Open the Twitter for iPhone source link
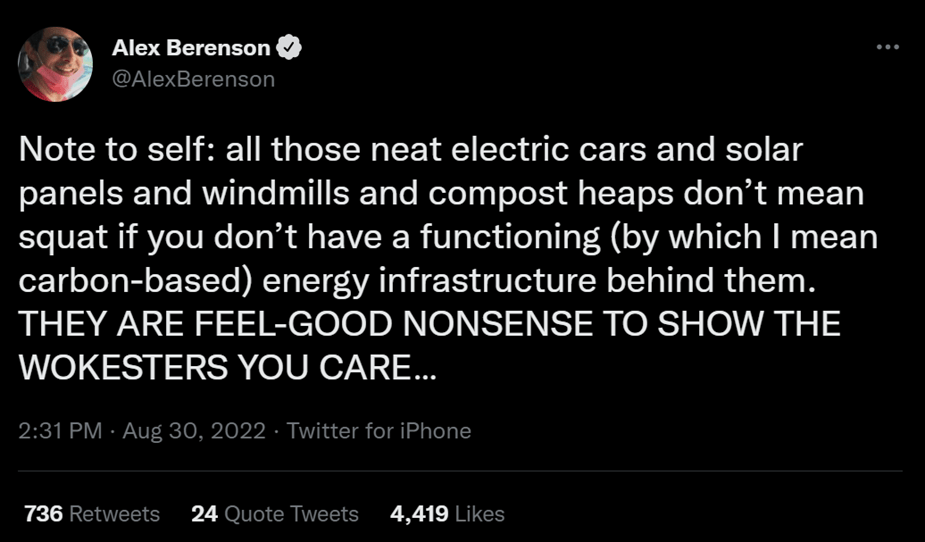The height and width of the screenshot is (542, 925). click(379, 431)
